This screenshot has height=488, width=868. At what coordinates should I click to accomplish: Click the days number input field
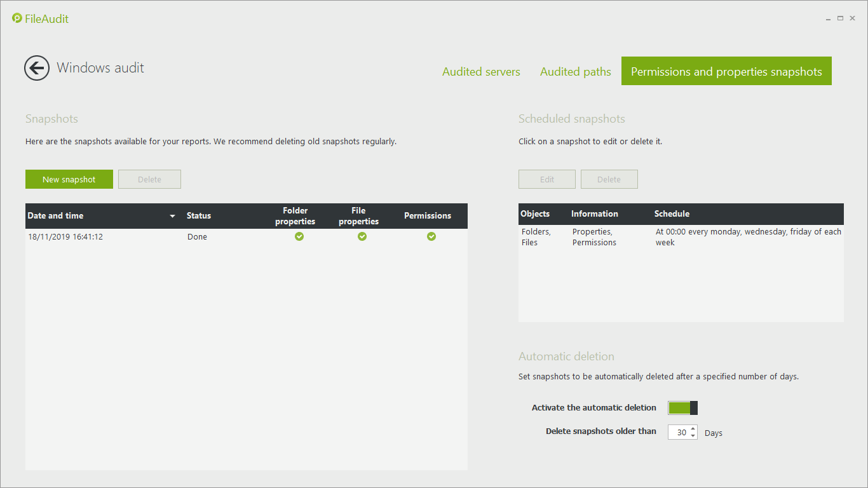(679, 432)
